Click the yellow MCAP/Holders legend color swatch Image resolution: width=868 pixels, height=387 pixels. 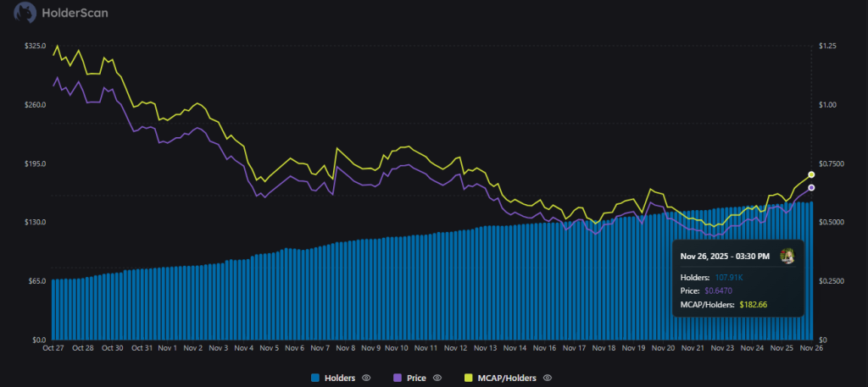(x=470, y=378)
